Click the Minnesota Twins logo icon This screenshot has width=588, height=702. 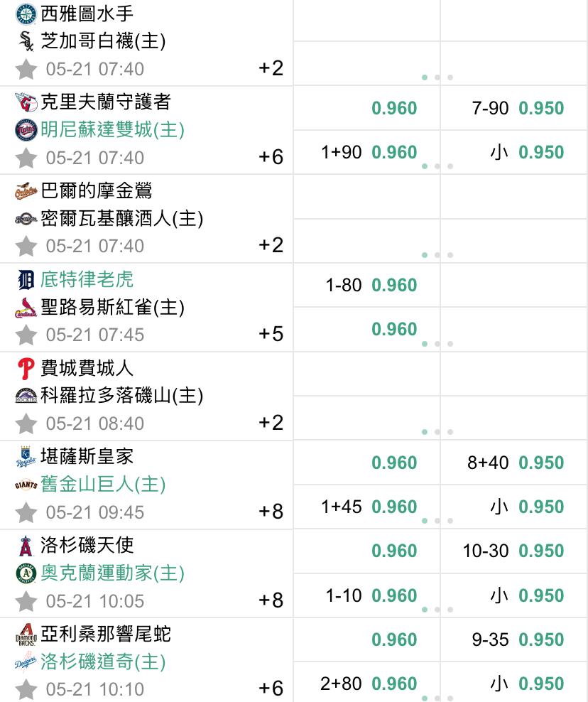[26, 130]
